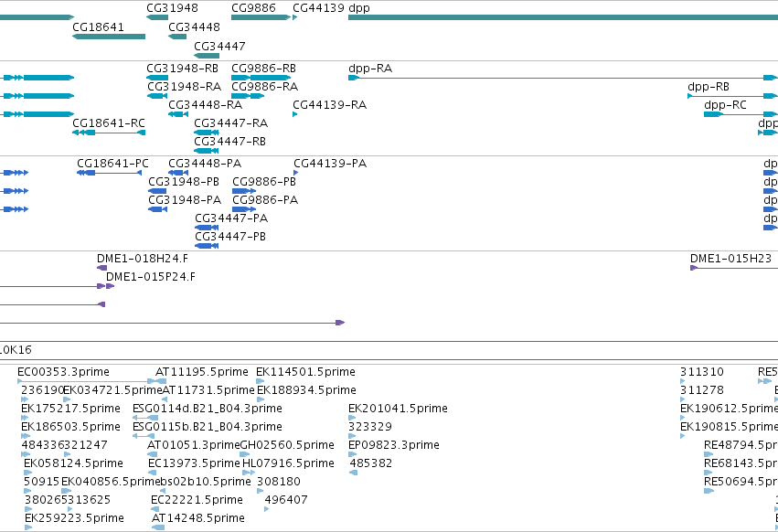Open feature 308180 label

279,482
